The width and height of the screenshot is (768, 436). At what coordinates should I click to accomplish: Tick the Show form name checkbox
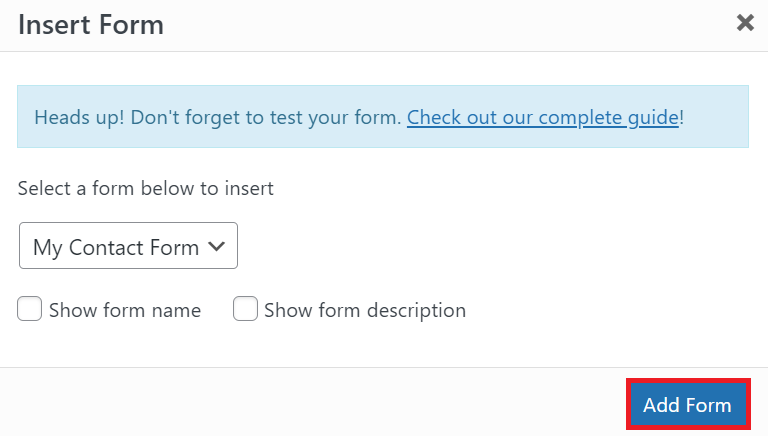tap(30, 310)
